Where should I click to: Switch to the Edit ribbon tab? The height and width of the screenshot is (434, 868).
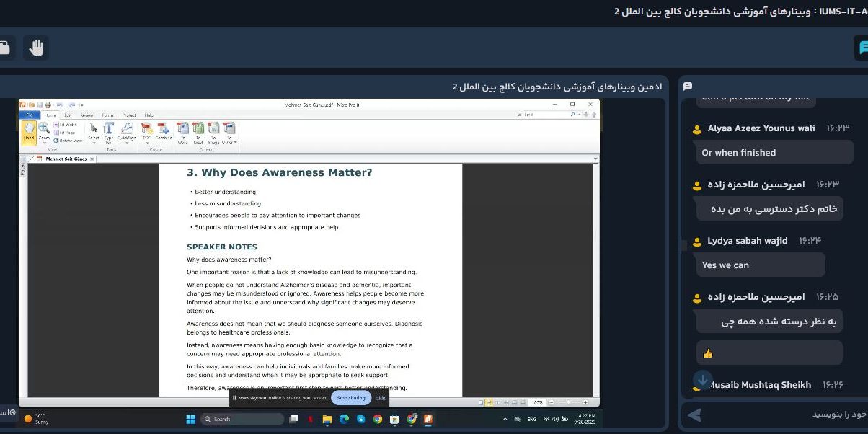(68, 115)
